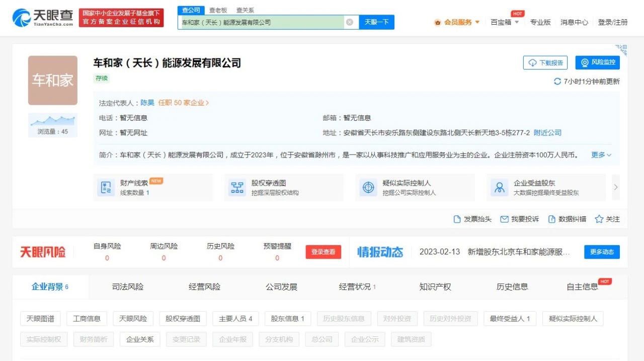Open the 司法风险 tab
The image size is (644, 361).
tap(127, 287)
